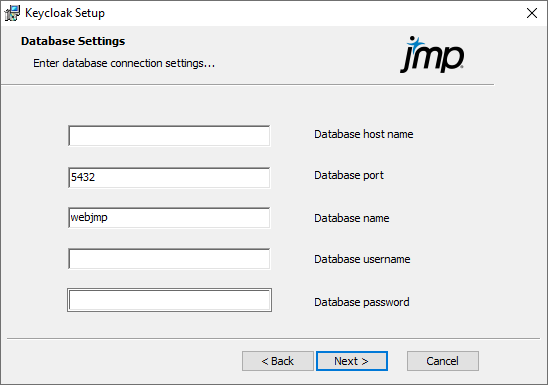
Task: Select the 'Database username' label
Action: [x=362, y=259]
